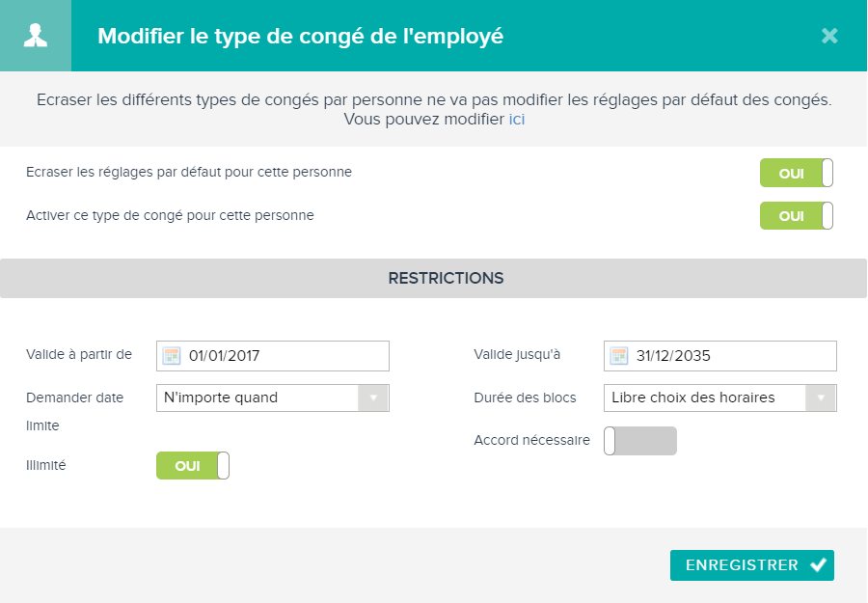The width and height of the screenshot is (868, 603).
Task: Turn off the Illimité switch
Action: click(193, 466)
